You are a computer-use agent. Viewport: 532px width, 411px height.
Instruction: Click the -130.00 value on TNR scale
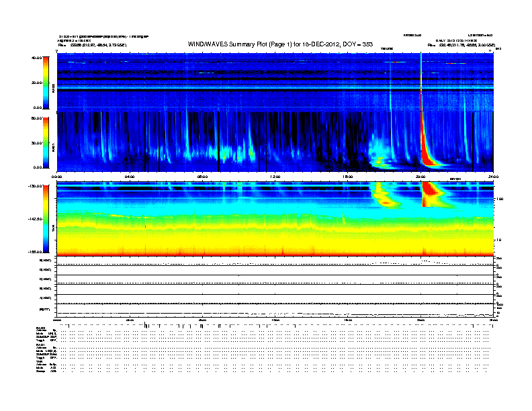click(35, 186)
